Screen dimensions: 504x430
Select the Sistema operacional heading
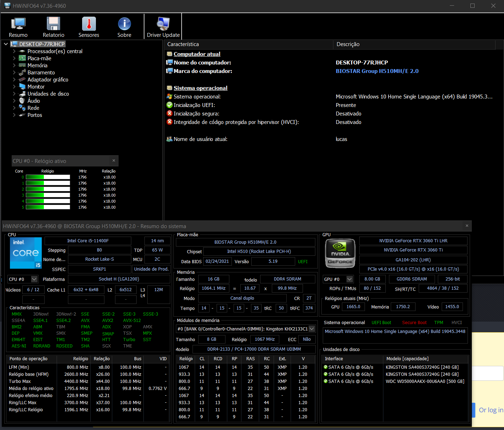[200, 88]
